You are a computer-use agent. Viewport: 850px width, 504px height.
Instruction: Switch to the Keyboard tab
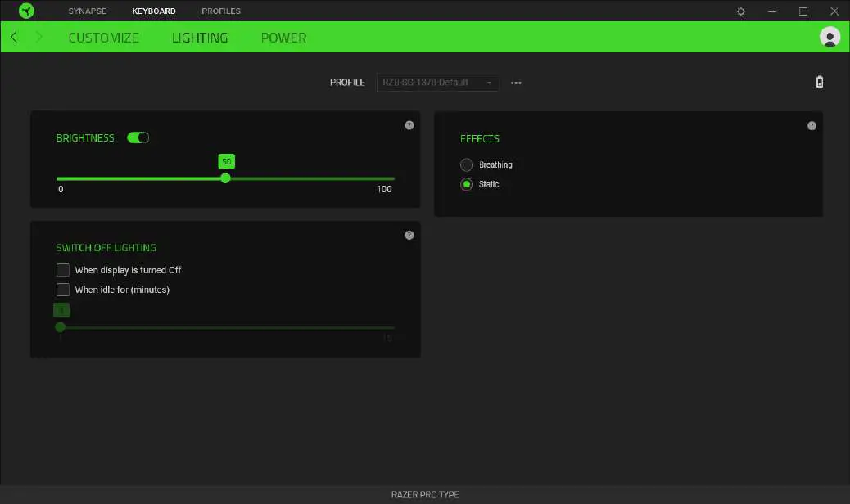pyautogui.click(x=154, y=11)
